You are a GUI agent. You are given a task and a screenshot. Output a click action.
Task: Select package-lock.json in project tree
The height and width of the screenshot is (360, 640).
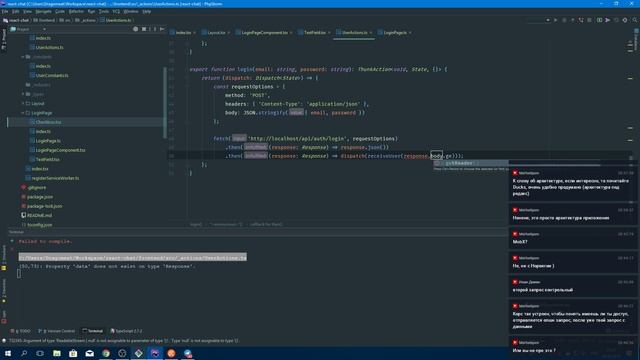(x=42, y=206)
